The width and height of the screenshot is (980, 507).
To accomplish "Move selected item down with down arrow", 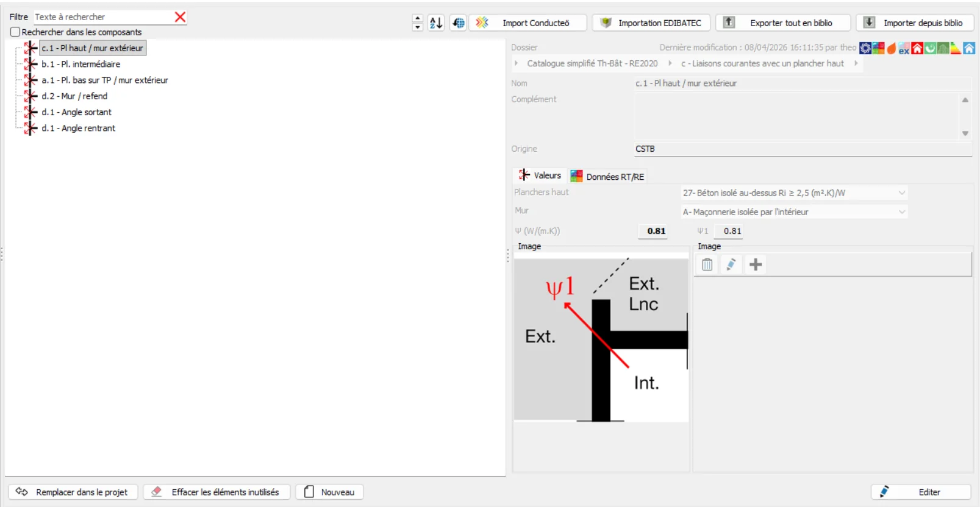I will [x=418, y=27].
